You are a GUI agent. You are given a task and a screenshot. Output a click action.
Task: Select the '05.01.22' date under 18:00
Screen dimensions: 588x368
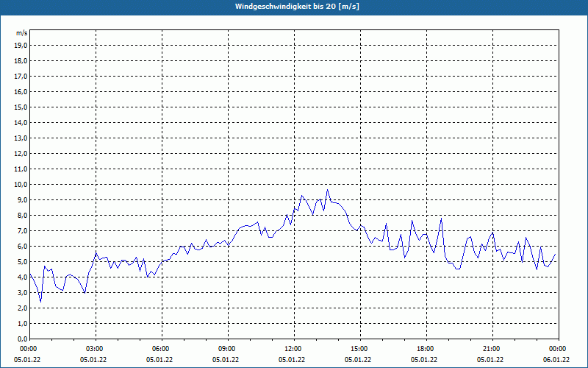424,359
